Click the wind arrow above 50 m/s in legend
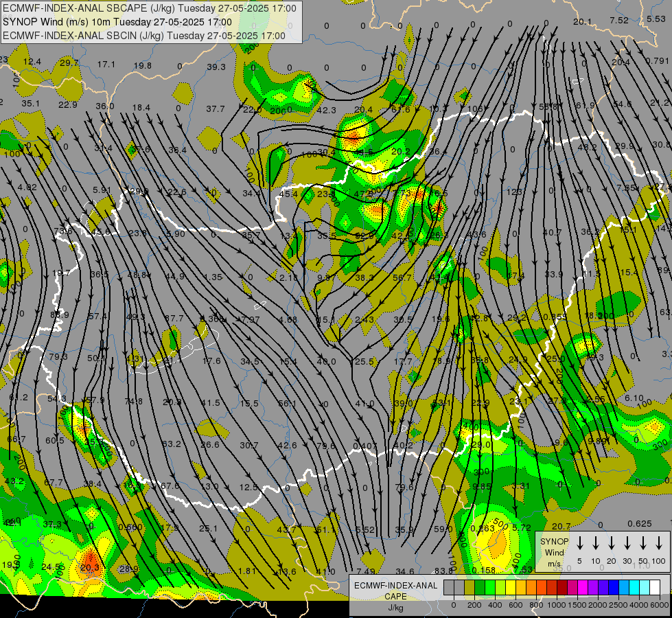Screen dimensions: 672x618 pyautogui.click(x=643, y=543)
